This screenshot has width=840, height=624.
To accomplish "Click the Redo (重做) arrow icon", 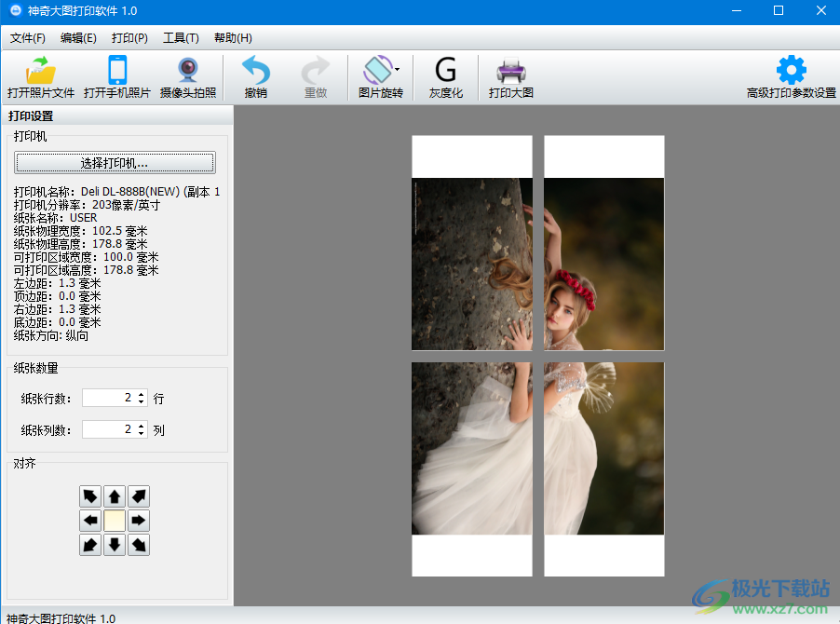I will point(316,71).
